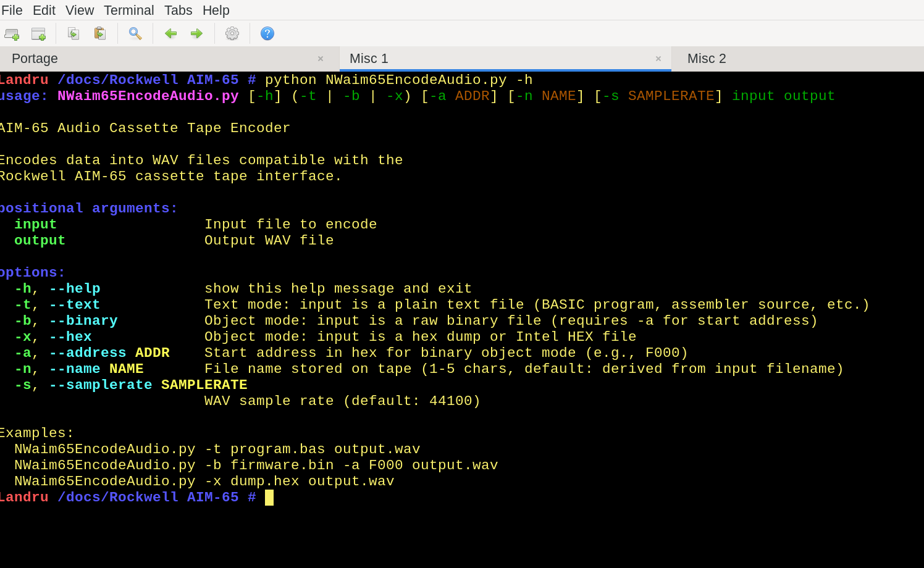Open the View menu
Image resolution: width=924 pixels, height=568 pixels.
(x=80, y=10)
